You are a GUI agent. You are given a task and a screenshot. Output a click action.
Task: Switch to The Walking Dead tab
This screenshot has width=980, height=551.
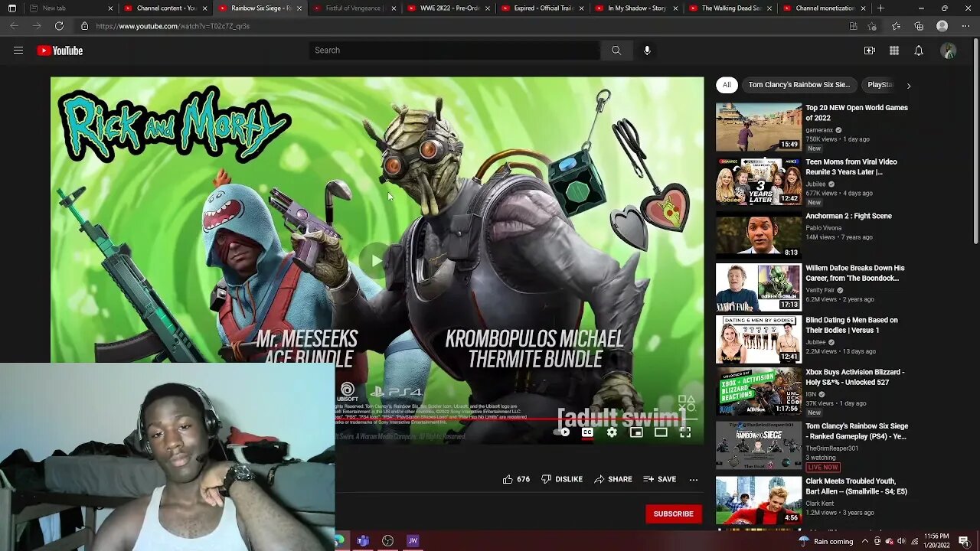point(731,8)
